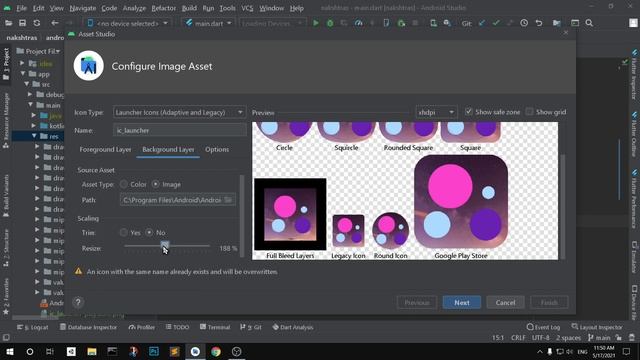Open the Icon Type dropdown
The height and width of the screenshot is (360, 640).
(179, 112)
